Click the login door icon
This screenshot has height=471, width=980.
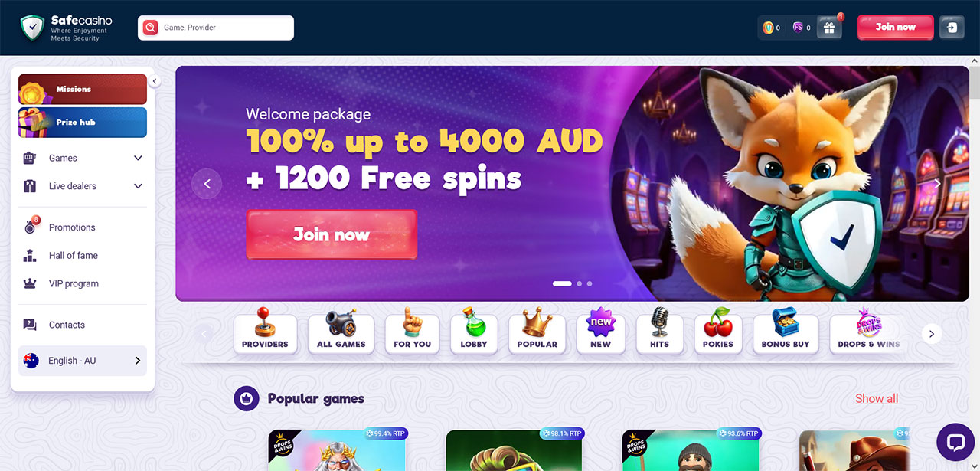pos(952,28)
